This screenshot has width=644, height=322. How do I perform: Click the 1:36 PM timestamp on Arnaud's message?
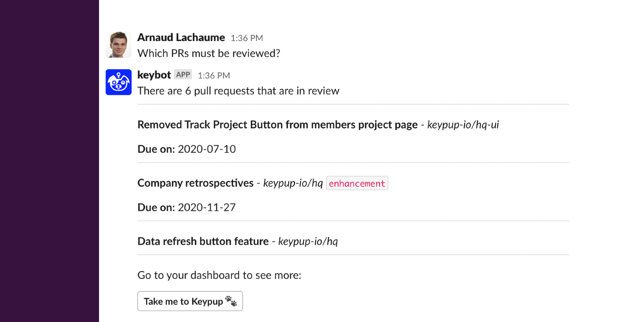pyautogui.click(x=246, y=38)
